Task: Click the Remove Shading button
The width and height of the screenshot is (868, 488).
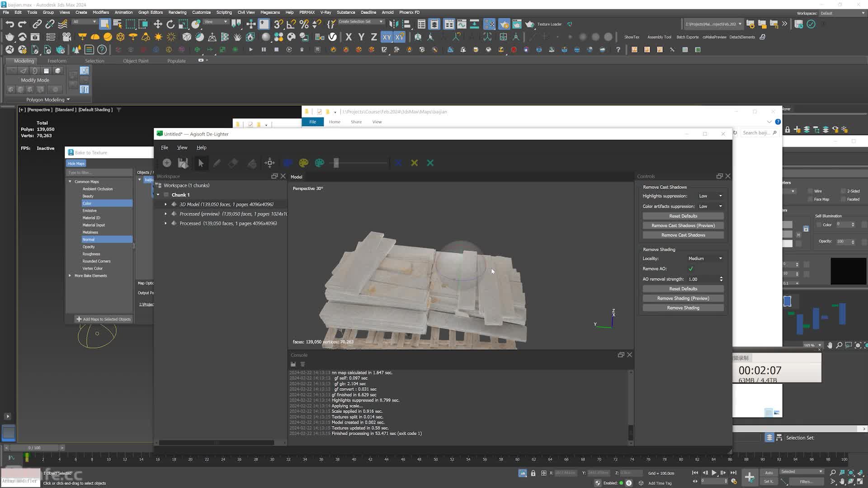Action: coord(683,308)
